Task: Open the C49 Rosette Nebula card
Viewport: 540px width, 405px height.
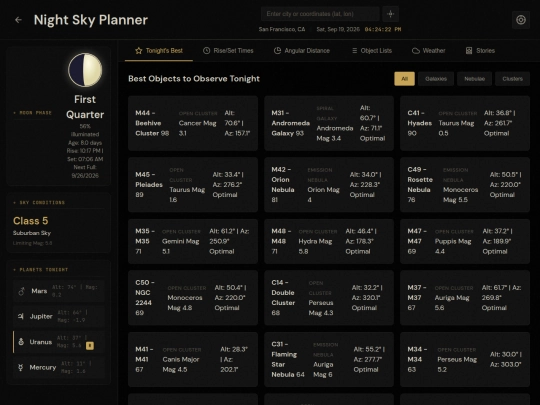Action: 465,185
